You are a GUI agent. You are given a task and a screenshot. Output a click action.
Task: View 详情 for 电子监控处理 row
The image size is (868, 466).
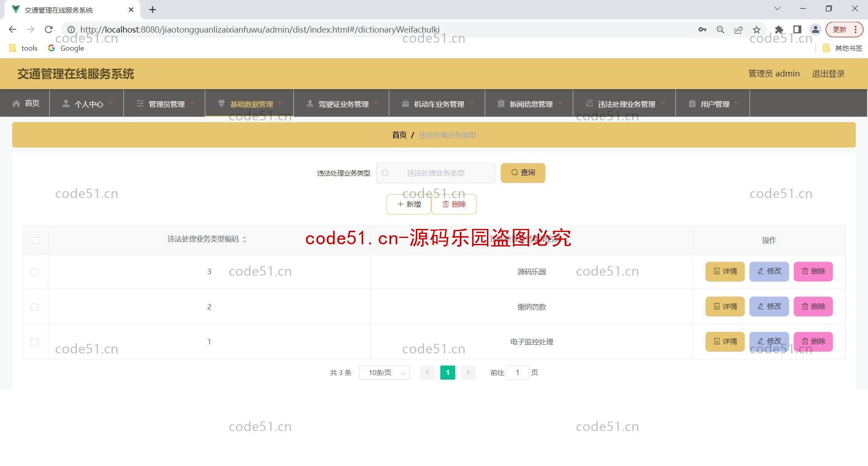[725, 342]
